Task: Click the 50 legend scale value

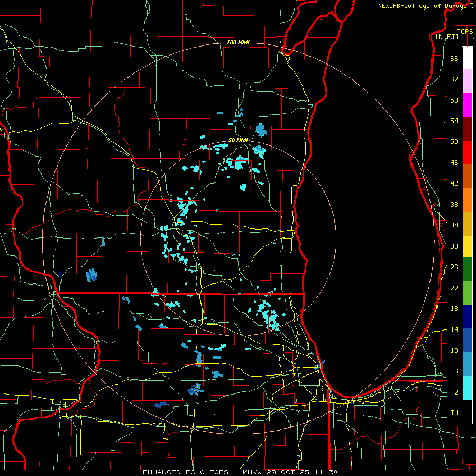Action: point(454,142)
